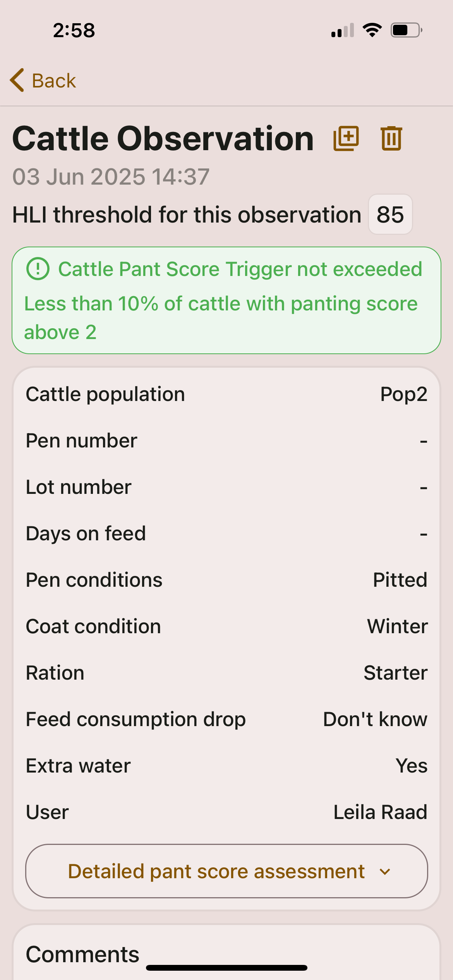Go back using the Back link
The width and height of the screenshot is (453, 980).
[x=54, y=81]
